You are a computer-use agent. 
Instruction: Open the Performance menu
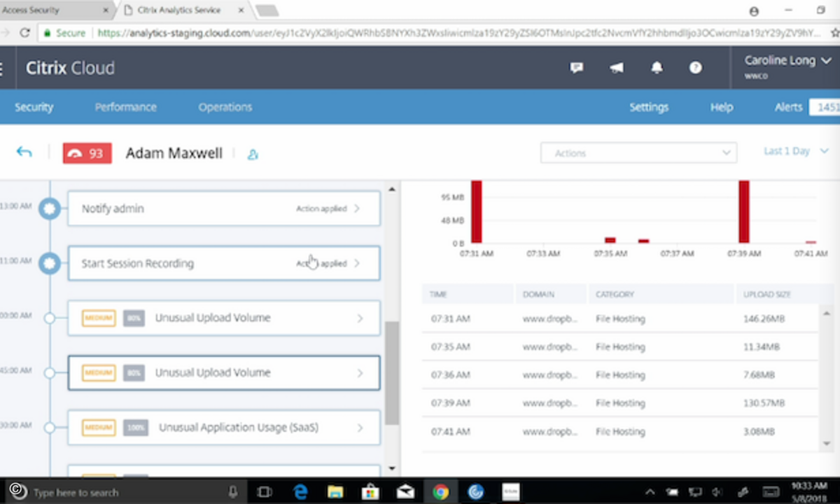coord(126,107)
